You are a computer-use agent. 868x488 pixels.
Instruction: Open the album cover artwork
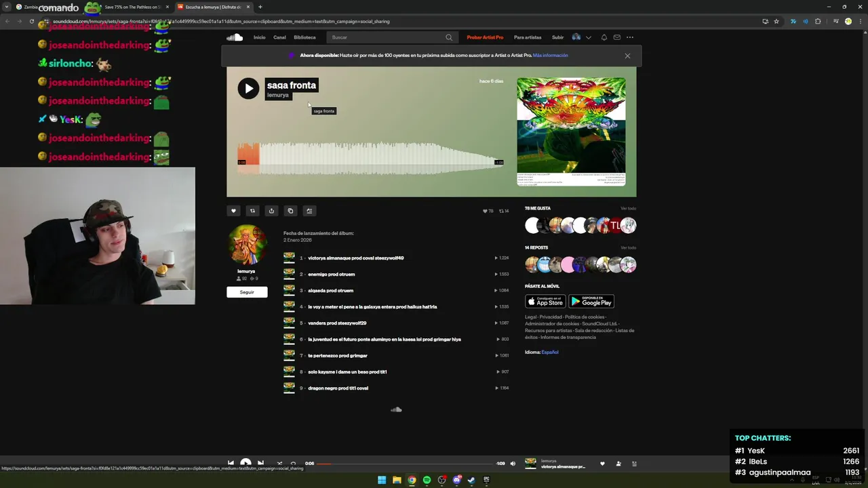(571, 131)
